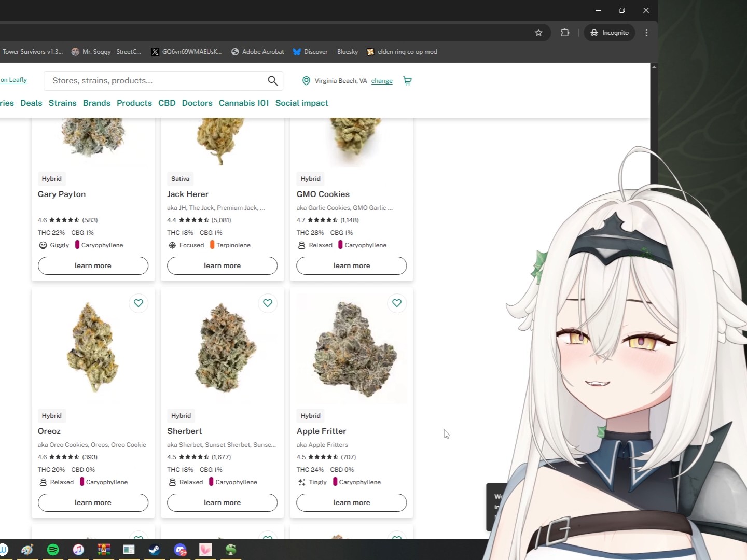Open the Jack Herer strain title
The image size is (747, 560).
click(x=188, y=194)
